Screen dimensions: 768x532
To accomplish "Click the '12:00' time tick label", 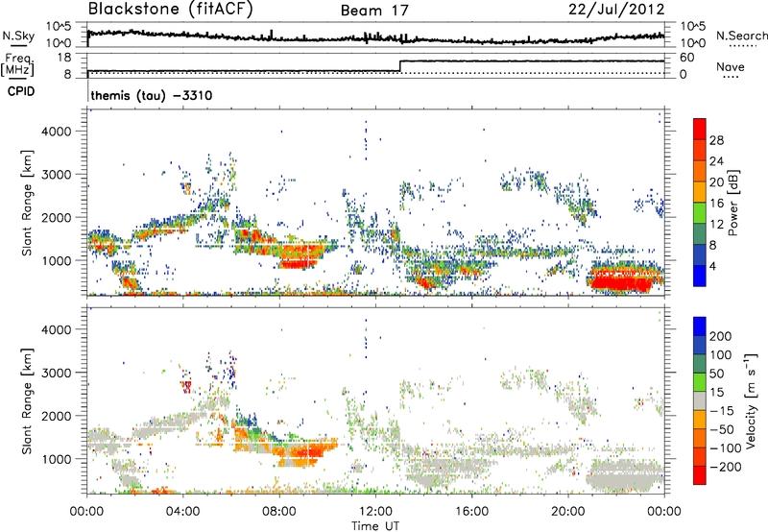I will 375,512.
